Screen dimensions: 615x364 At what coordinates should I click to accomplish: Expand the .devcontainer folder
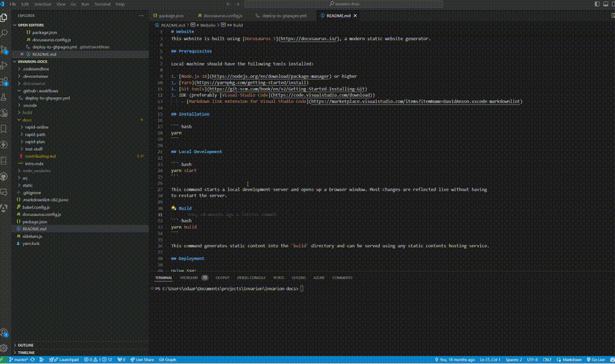(35, 76)
